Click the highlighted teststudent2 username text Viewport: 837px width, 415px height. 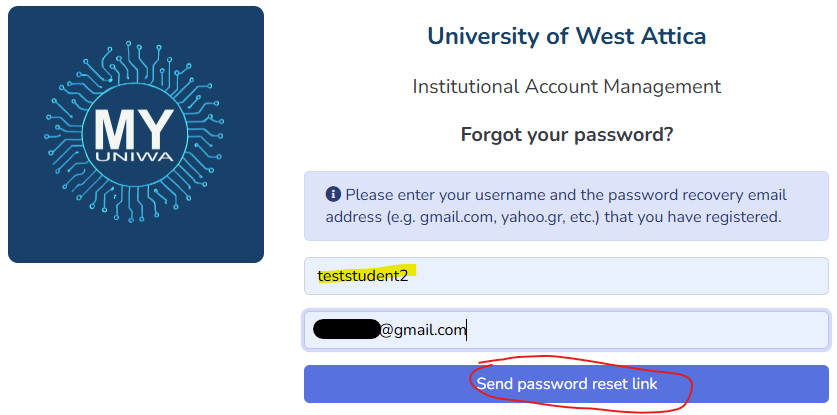pyautogui.click(x=362, y=275)
